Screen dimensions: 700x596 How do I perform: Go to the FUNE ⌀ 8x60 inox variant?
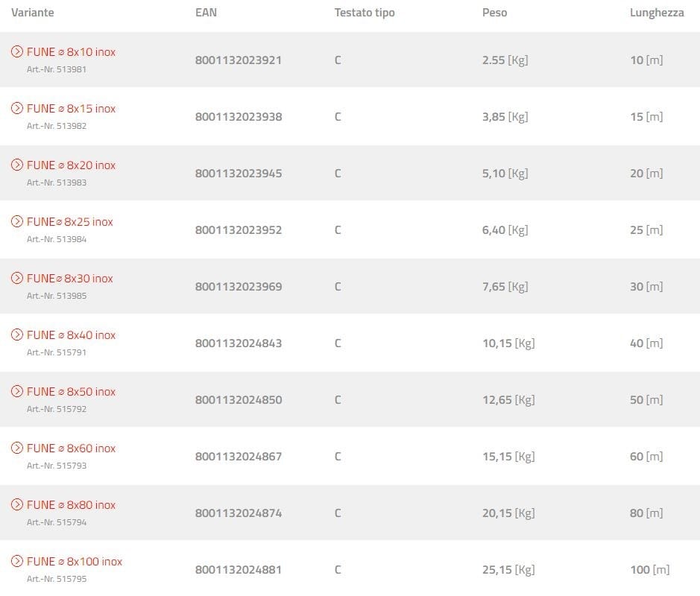point(72,448)
